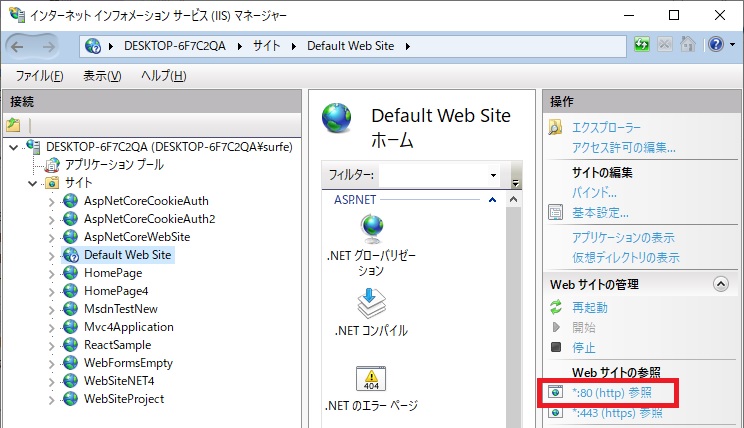This screenshot has width=744, height=428.
Task: Open the 基本設定... link
Action: click(600, 213)
